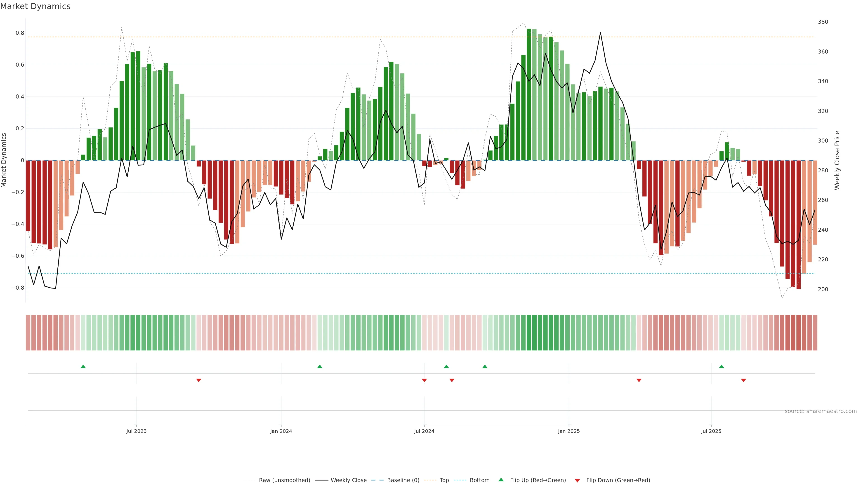This screenshot has height=488, width=868.
Task: Toggle the Bottom legend entry
Action: [479, 480]
